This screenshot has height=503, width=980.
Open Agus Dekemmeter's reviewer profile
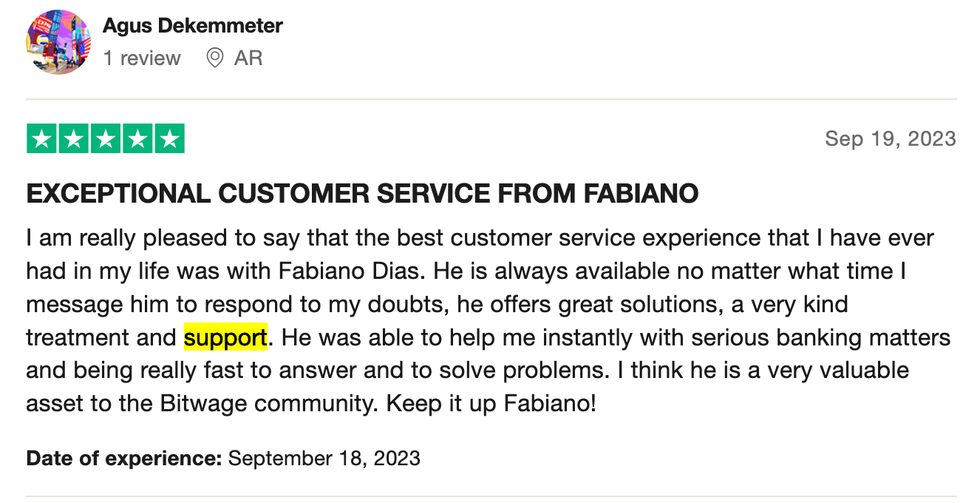pyautogui.click(x=192, y=26)
